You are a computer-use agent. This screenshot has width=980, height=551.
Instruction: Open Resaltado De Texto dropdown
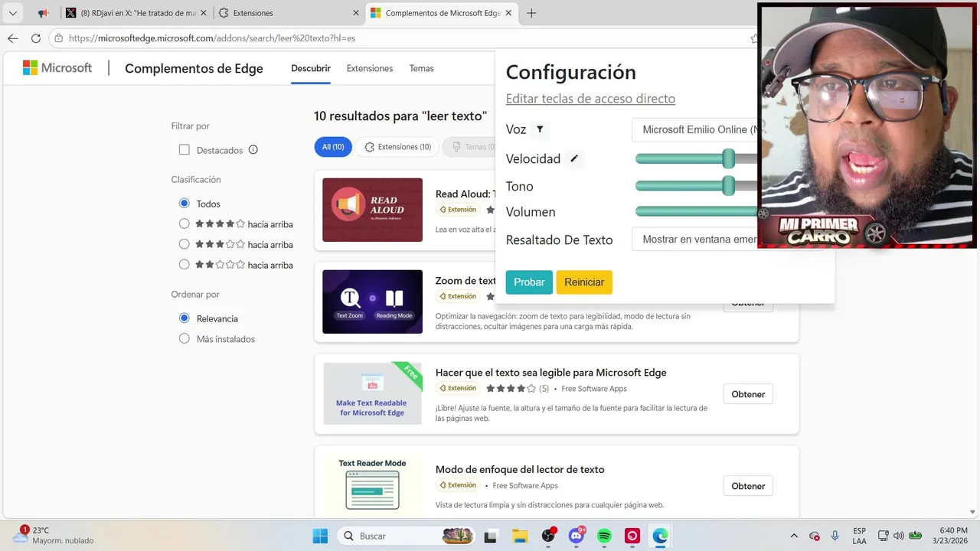pyautogui.click(x=695, y=240)
